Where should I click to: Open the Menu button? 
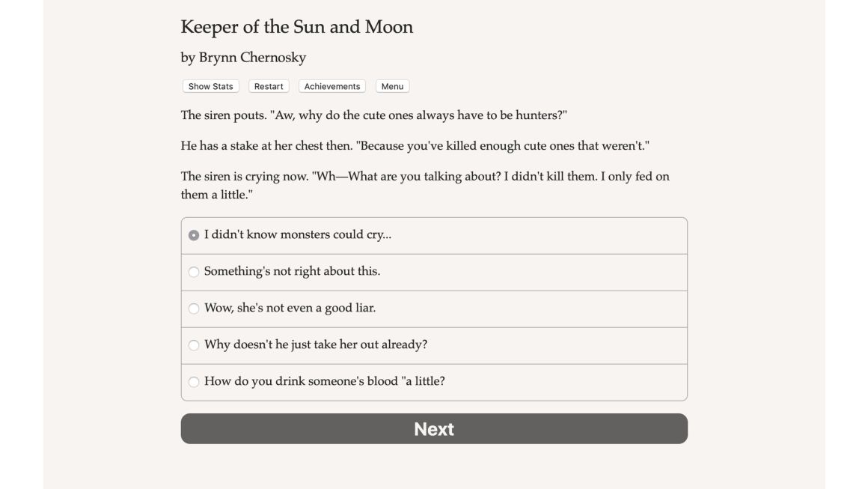pyautogui.click(x=393, y=86)
